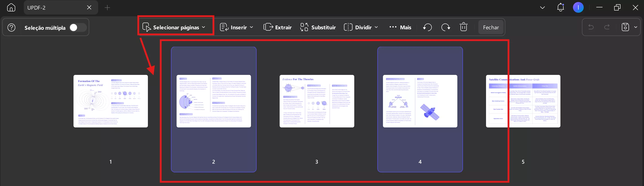
Task: Click the Fechar button
Action: (491, 27)
